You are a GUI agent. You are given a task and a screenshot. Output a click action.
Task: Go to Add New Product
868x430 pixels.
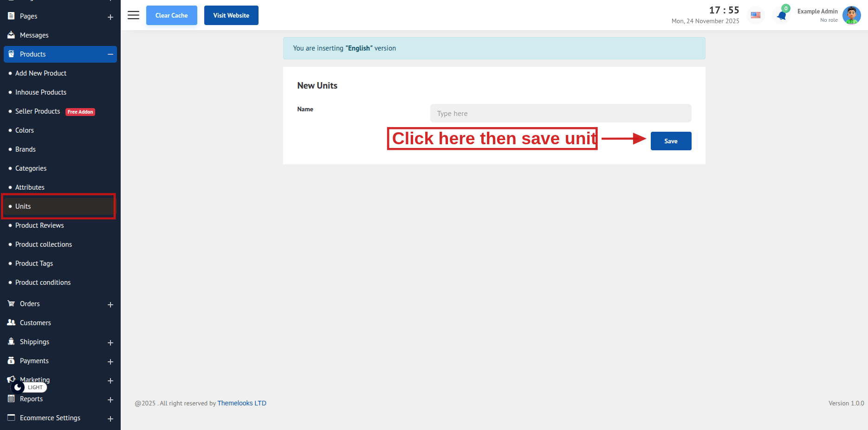pos(41,73)
